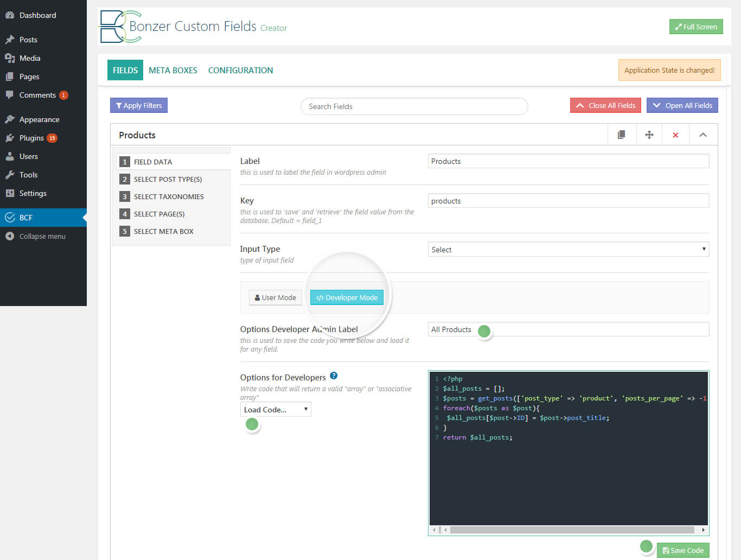Image resolution: width=741 pixels, height=560 pixels.
Task: Click the Save Code button
Action: [x=683, y=550]
